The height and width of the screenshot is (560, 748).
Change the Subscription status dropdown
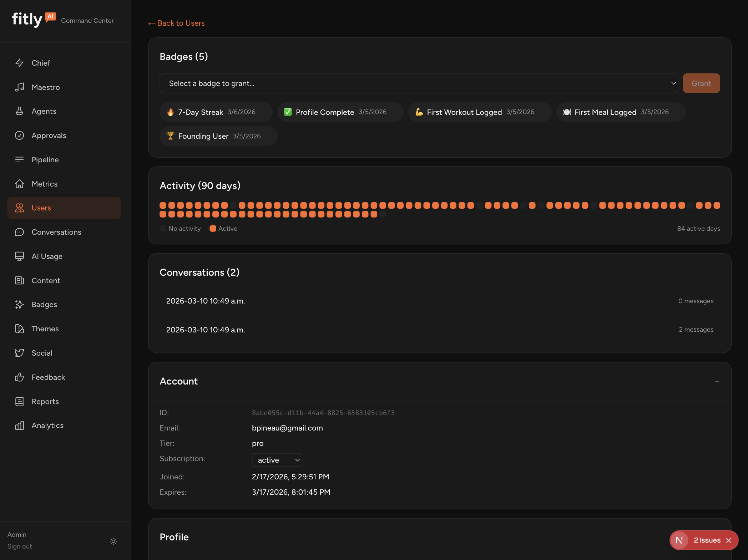[277, 460]
